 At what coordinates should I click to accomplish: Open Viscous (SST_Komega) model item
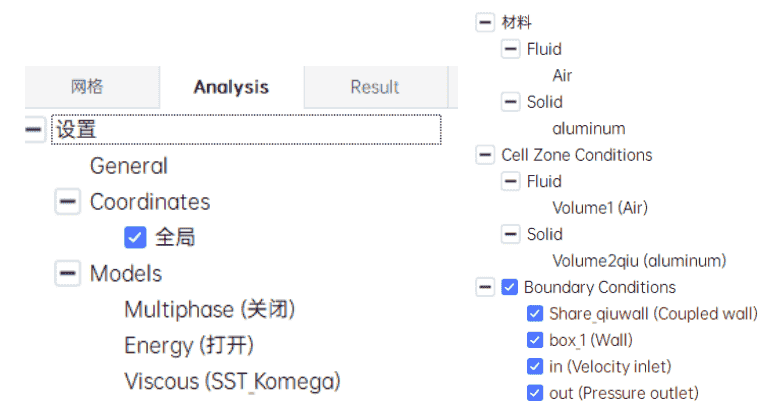(x=232, y=381)
